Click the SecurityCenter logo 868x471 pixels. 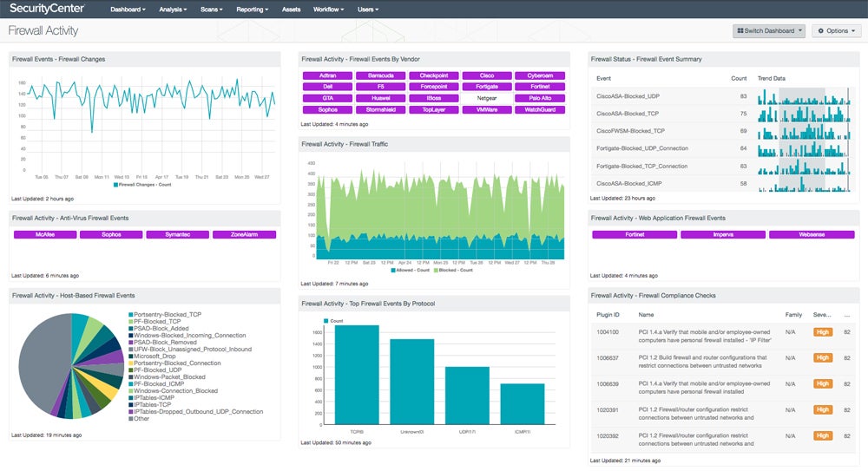[49, 9]
